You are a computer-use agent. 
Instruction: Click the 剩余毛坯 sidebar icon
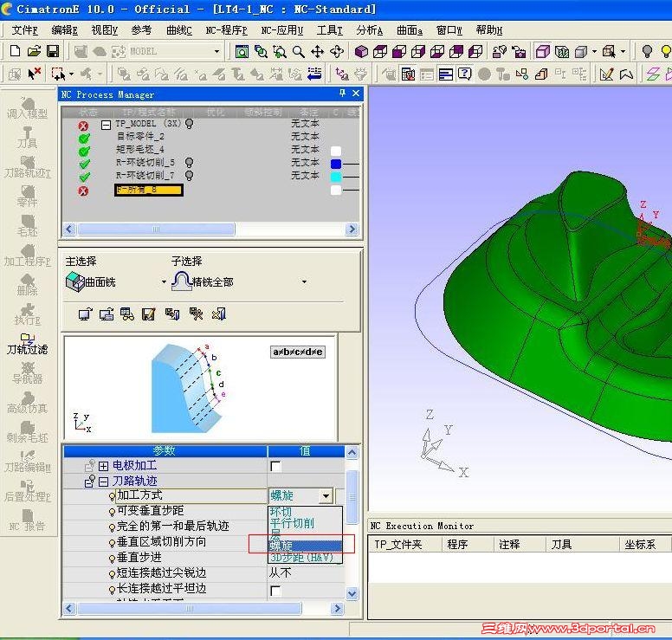(27, 432)
